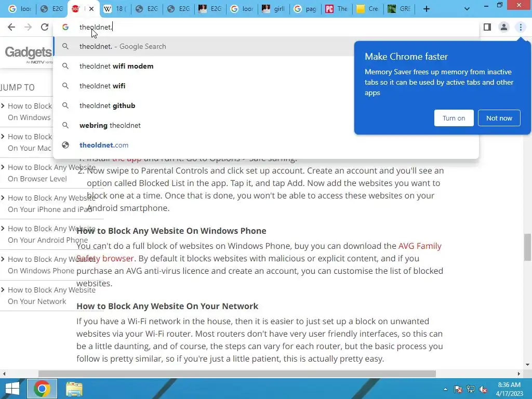Click the muted volume tray icon
Image resolution: width=532 pixels, height=399 pixels.
(x=483, y=389)
